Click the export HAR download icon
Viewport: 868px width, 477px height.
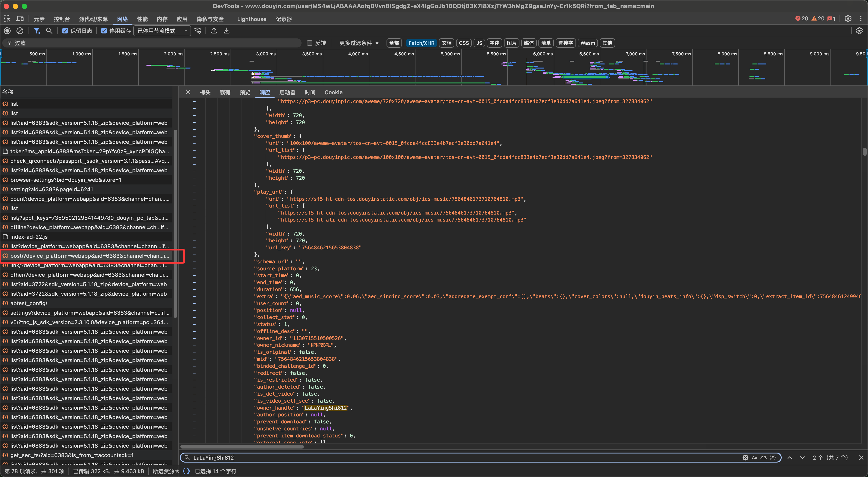point(227,31)
